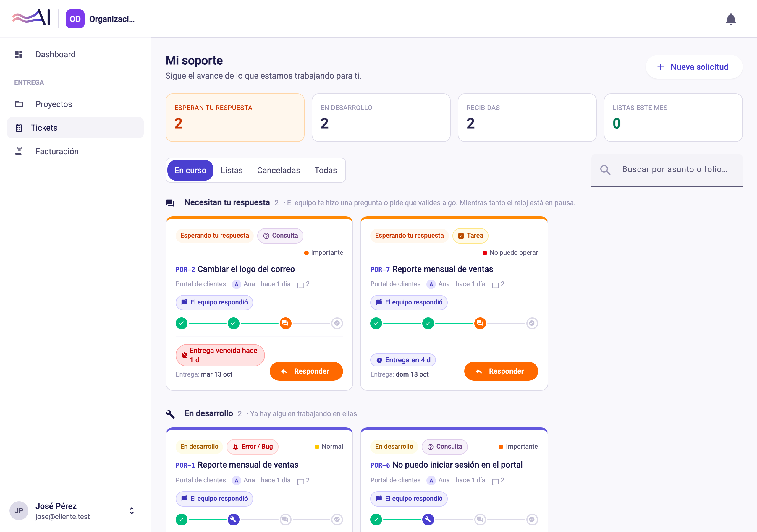The width and height of the screenshot is (757, 532).
Task: Click the first completed step on POR-1 progress
Action: pos(181,520)
